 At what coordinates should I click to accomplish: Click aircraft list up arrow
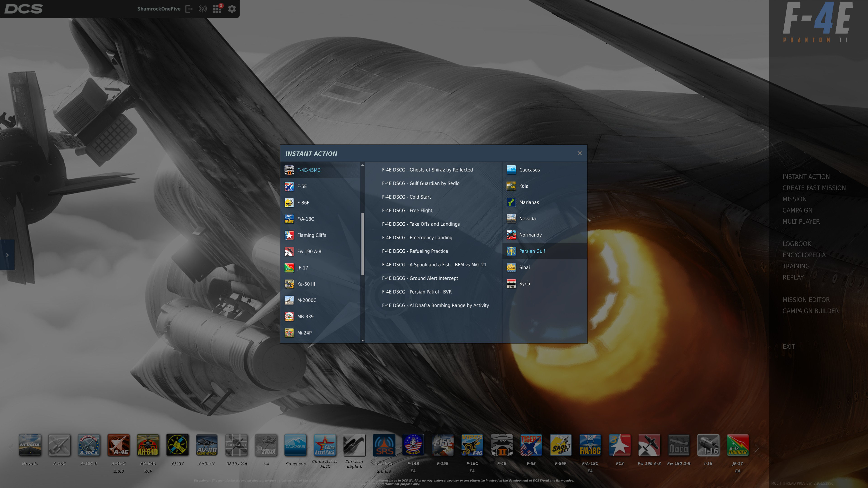point(363,165)
